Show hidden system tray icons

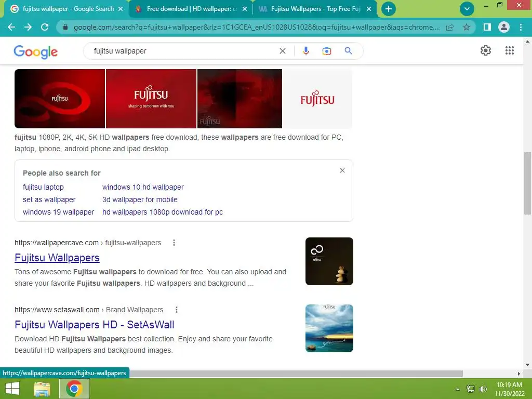[458, 389]
